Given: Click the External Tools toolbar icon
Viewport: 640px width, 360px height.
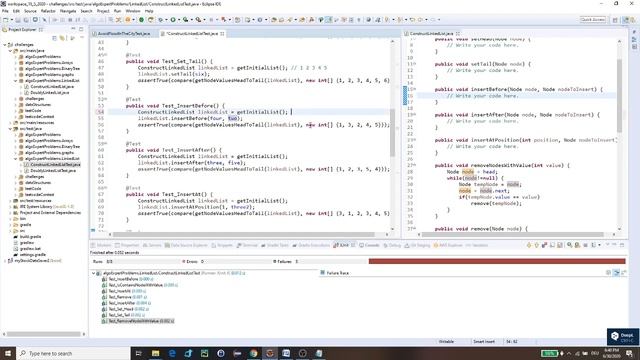Looking at the screenshot, I should click(x=198, y=20).
